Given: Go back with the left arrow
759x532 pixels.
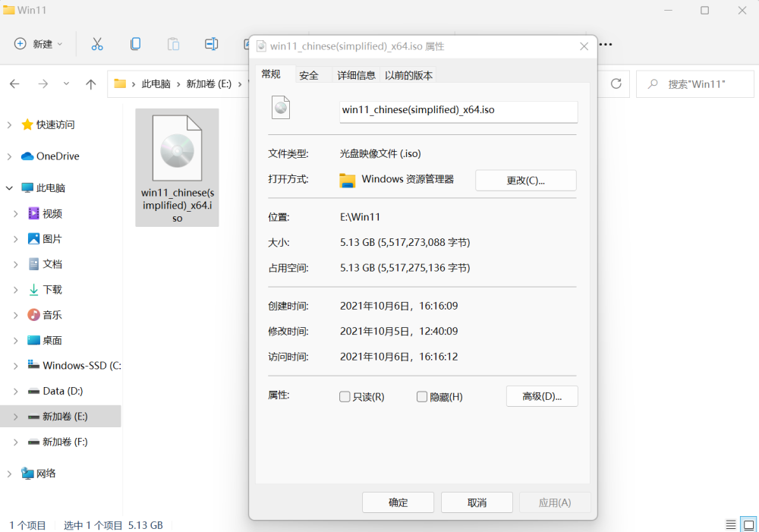Looking at the screenshot, I should [14, 83].
